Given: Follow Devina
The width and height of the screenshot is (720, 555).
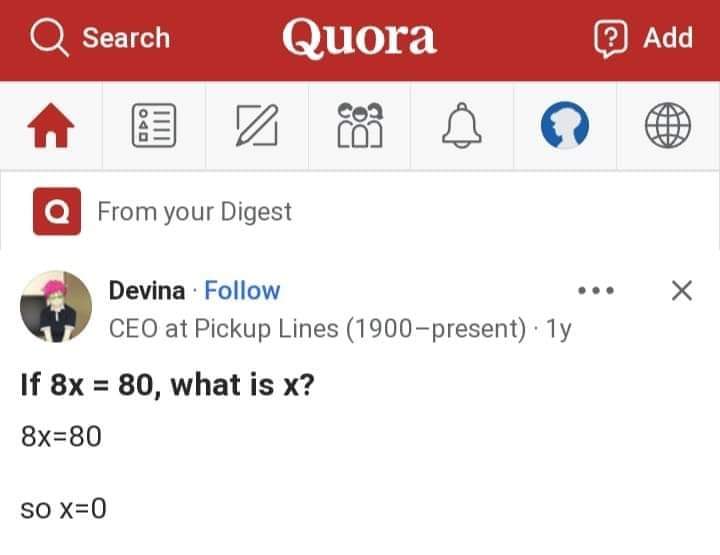Looking at the screenshot, I should point(242,291).
